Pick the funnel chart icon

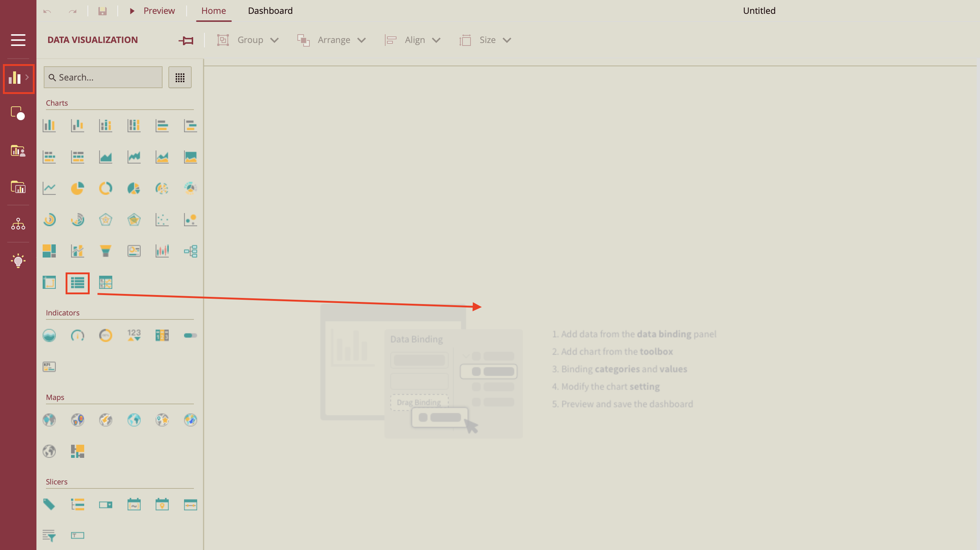click(105, 251)
